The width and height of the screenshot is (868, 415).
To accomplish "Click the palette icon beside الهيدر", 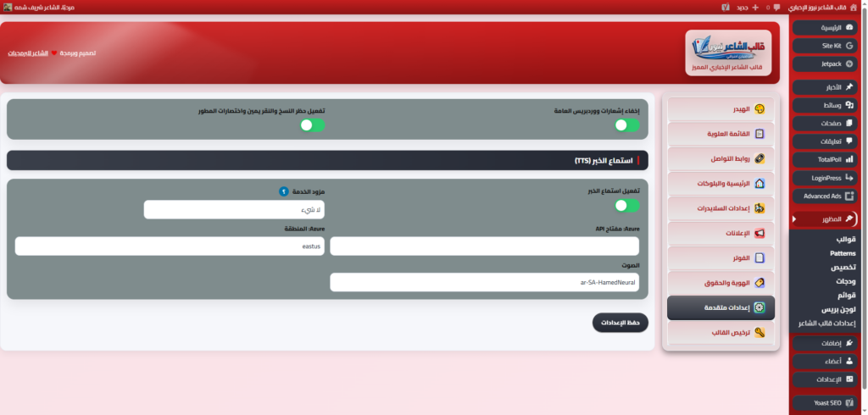I will [759, 109].
